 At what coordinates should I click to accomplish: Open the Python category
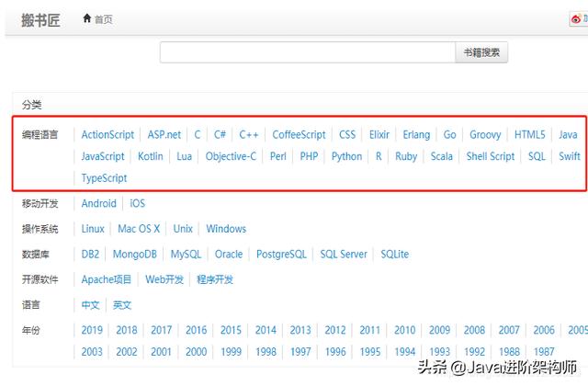tap(347, 156)
